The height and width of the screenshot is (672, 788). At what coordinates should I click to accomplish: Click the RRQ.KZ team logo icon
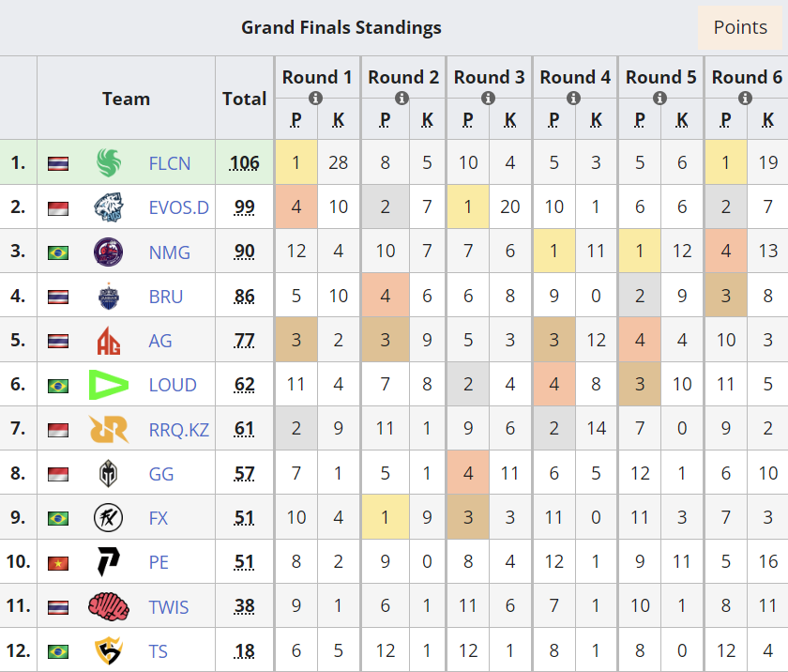click(x=109, y=429)
